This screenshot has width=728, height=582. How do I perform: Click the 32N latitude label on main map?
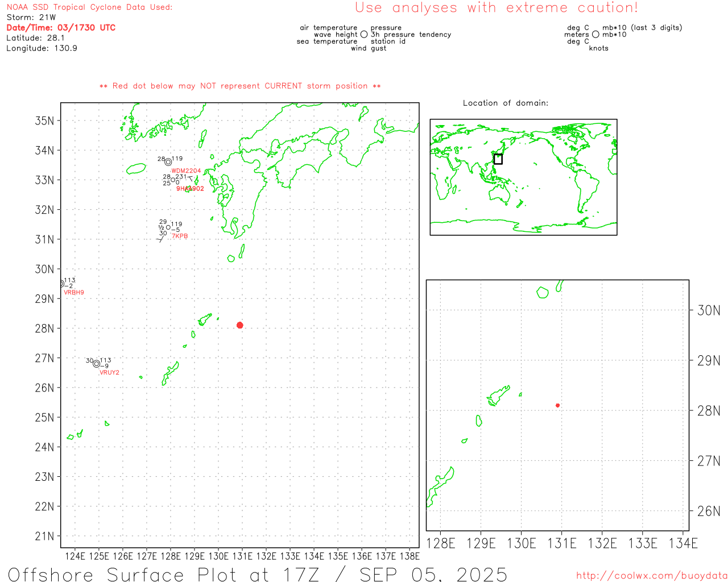[44, 210]
